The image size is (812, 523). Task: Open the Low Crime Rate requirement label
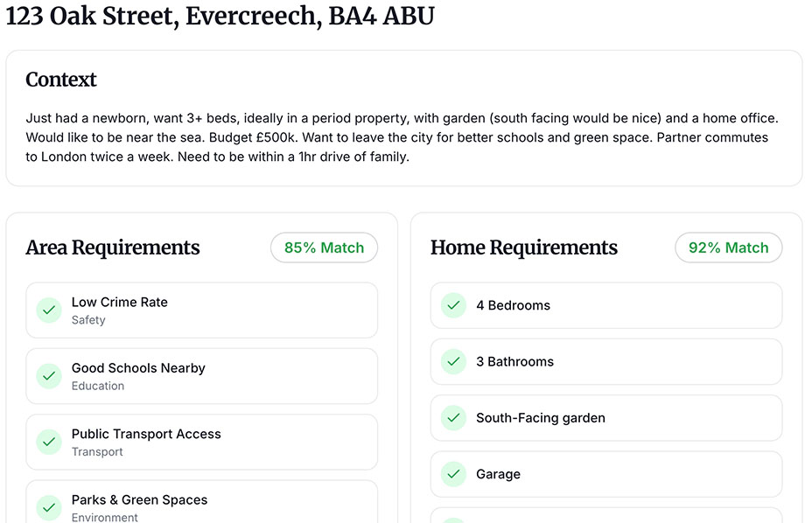click(120, 302)
